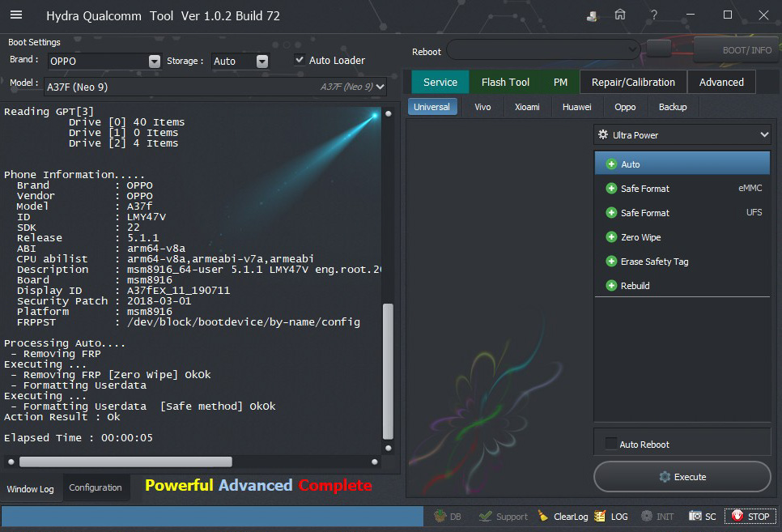This screenshot has width=782, height=532.
Task: Take a screenshot with SC button
Action: 703,516
